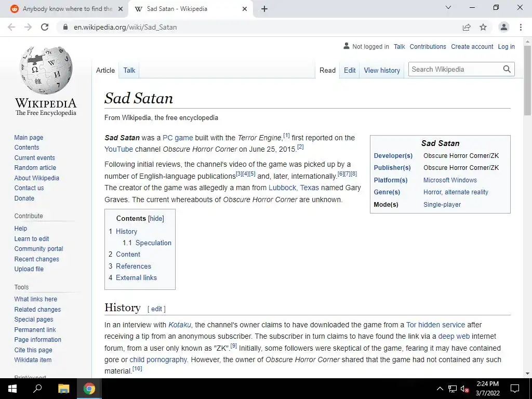Click the network tray icon
Viewport: 532px width, 399px height.
point(453,389)
